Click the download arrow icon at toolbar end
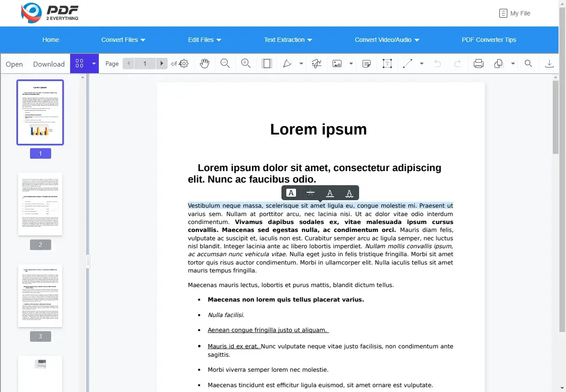Screen dimensions: 566x392 coord(549,63)
